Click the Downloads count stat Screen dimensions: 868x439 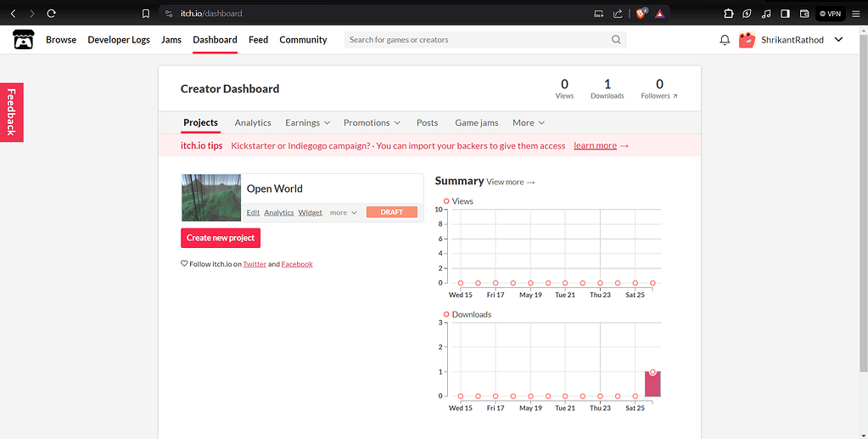pos(608,88)
